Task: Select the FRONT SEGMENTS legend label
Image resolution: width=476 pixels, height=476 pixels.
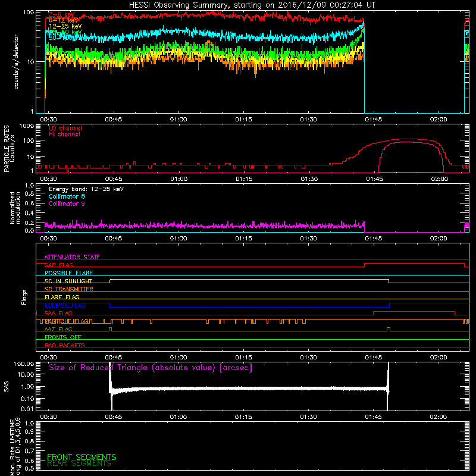Action: coord(82,457)
